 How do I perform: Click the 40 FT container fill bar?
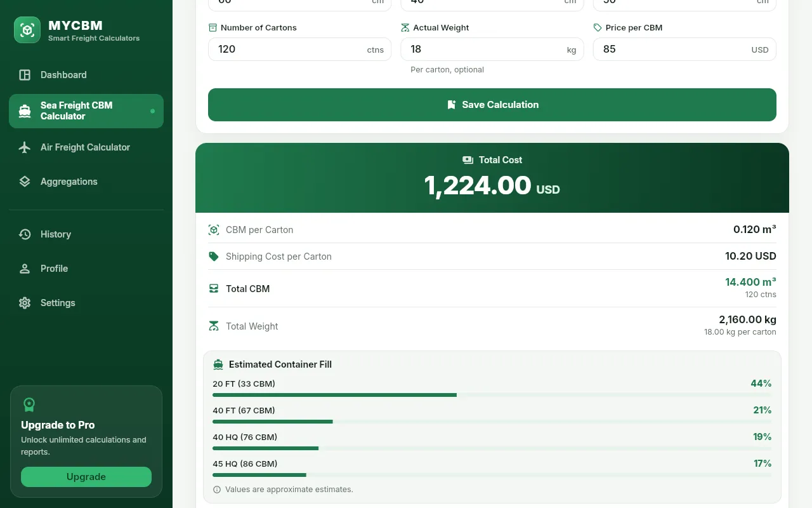(x=492, y=422)
